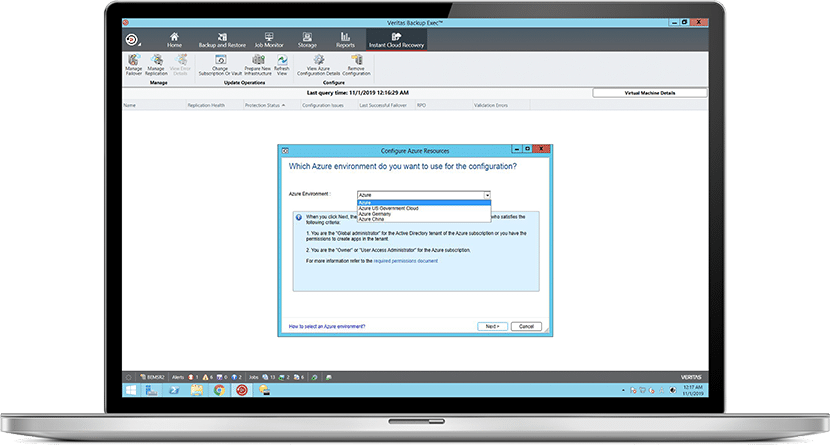Open File Explorer from taskbar
Screen dimensions: 830x445
[x=197, y=390]
